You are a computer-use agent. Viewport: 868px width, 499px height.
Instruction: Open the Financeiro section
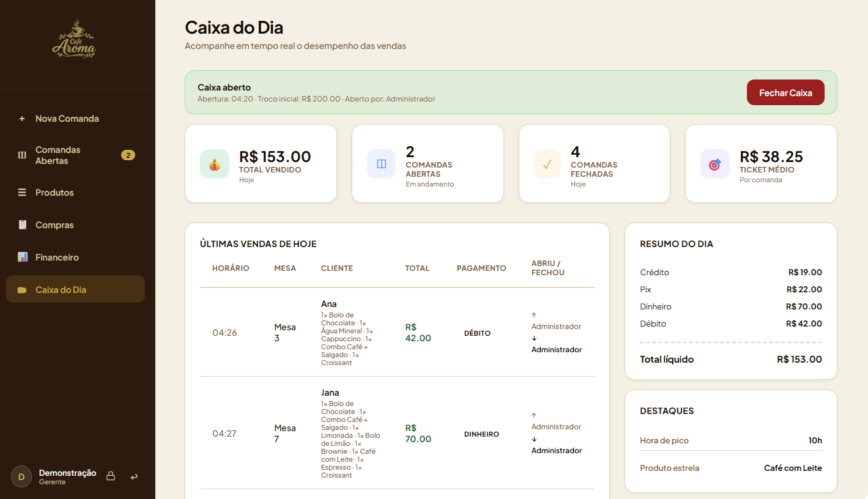(75, 257)
